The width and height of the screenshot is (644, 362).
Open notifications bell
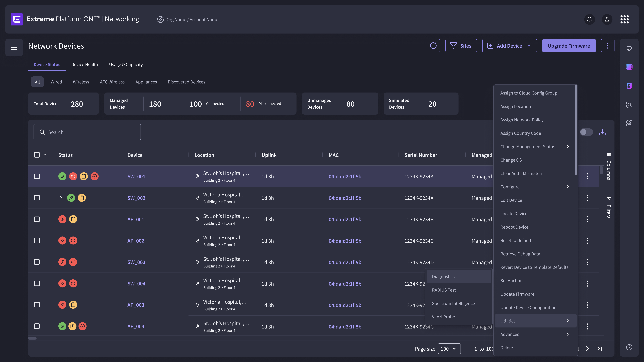point(590,19)
